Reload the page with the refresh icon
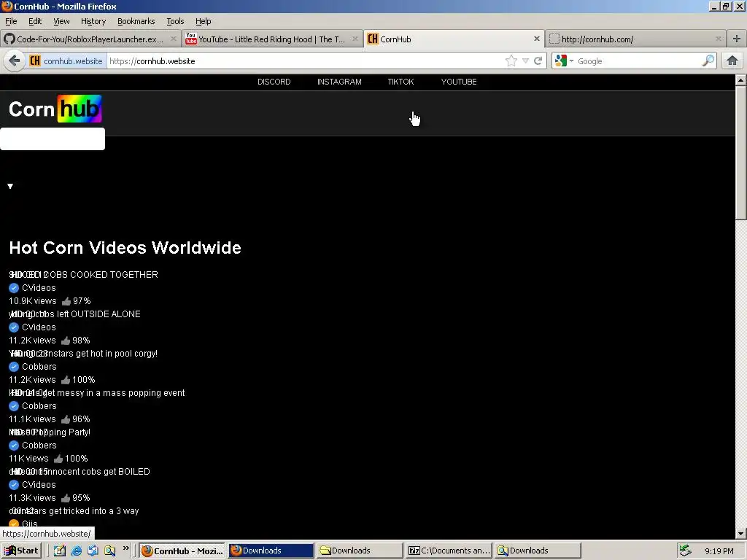The height and width of the screenshot is (560, 747). tap(538, 61)
